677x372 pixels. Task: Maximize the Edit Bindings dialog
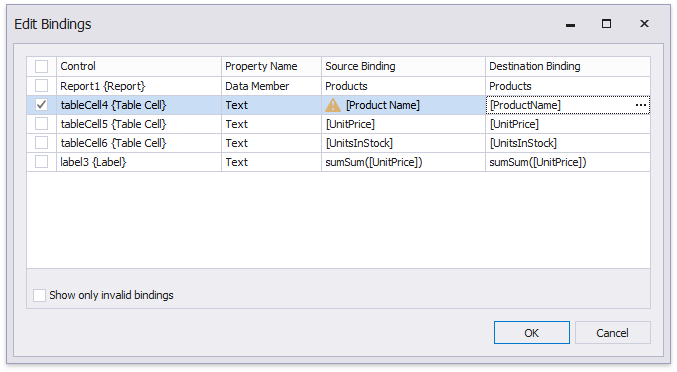606,24
